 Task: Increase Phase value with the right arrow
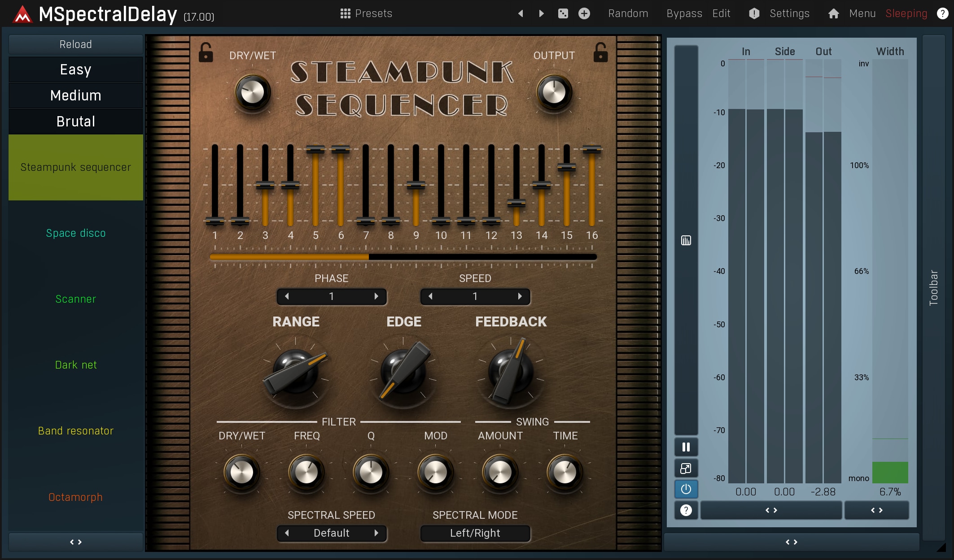[x=376, y=296]
